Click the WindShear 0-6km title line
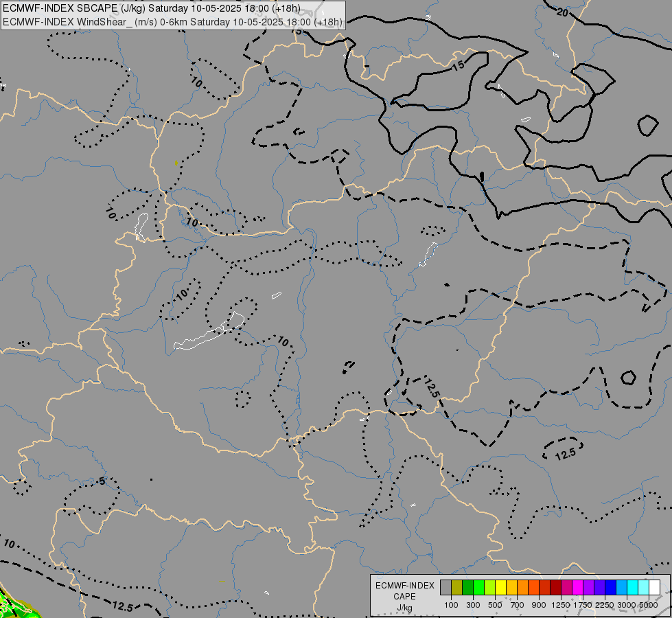 click(x=173, y=22)
